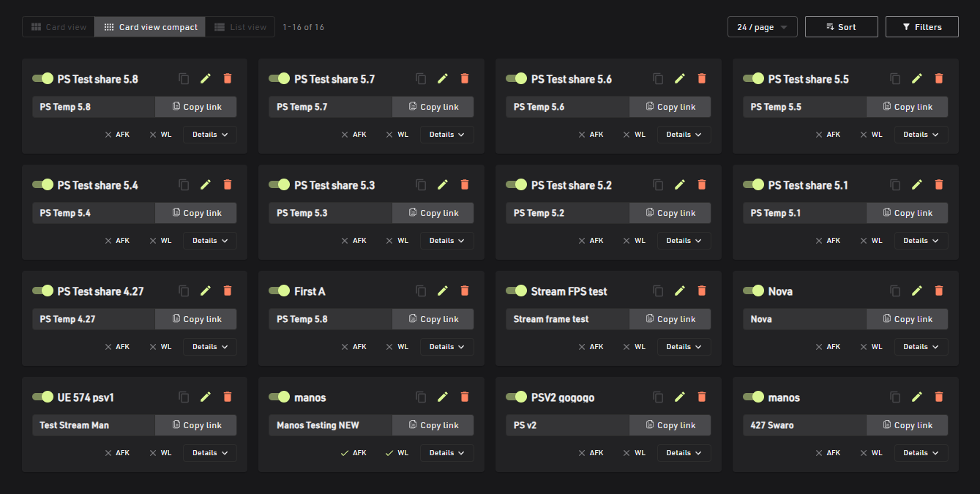Switch to List view
Screen dimensions: 980x494
(240, 27)
